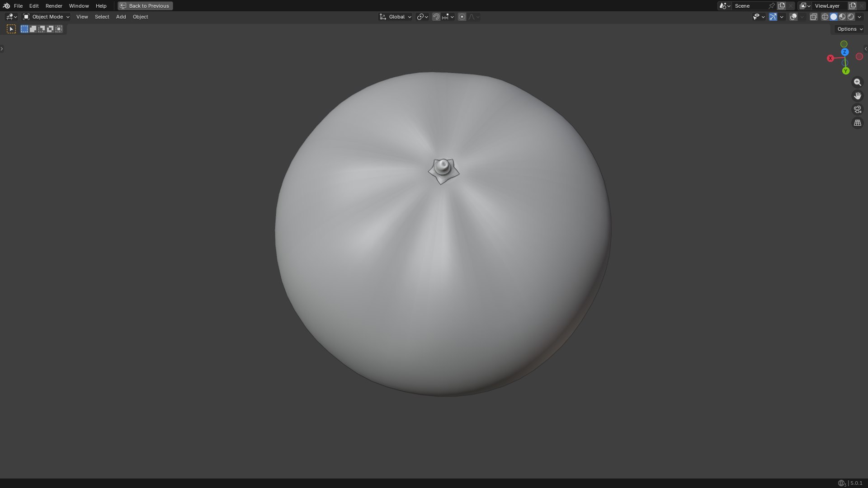Click the Zoom view magnifier icon

(858, 82)
